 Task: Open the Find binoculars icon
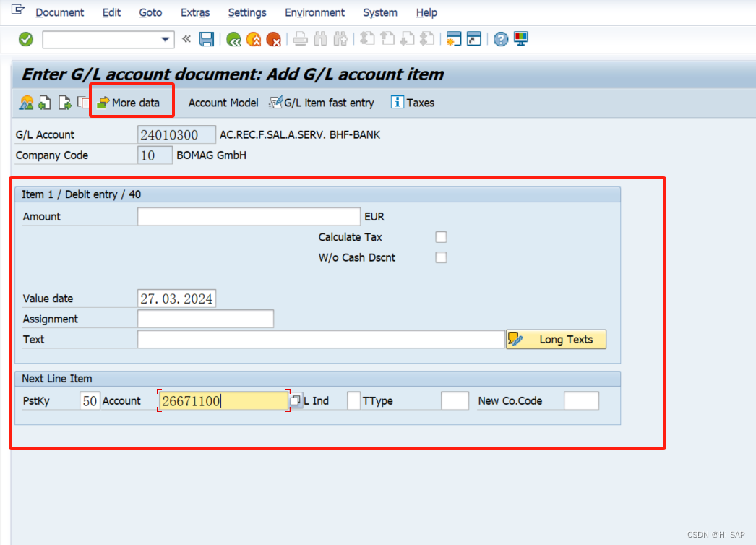(x=318, y=39)
